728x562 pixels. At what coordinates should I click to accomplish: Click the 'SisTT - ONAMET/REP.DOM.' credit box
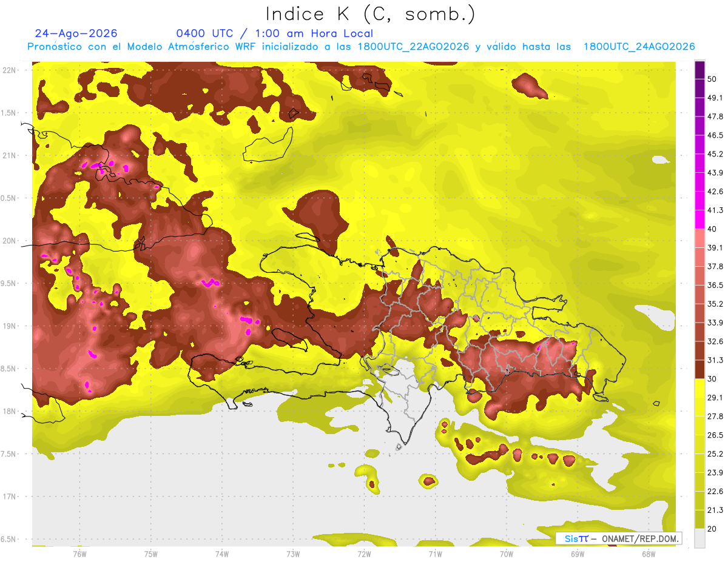point(619,538)
